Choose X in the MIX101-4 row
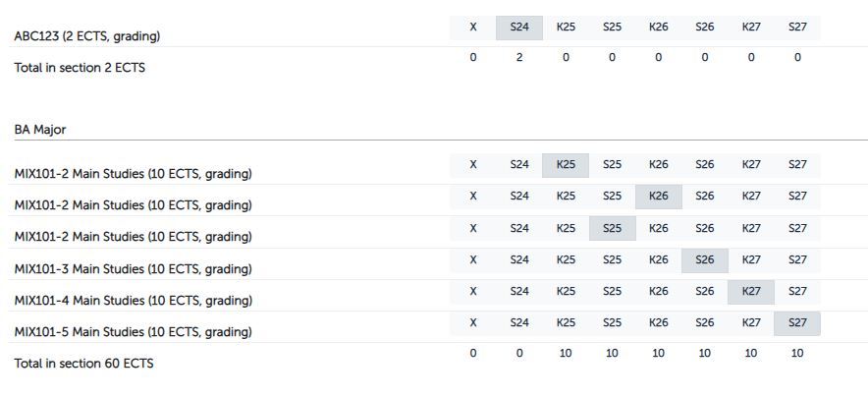 coord(473,292)
